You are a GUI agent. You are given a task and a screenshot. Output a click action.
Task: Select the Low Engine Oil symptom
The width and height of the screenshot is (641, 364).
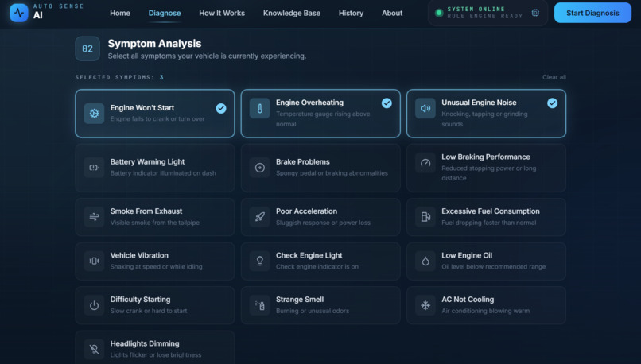coord(486,261)
